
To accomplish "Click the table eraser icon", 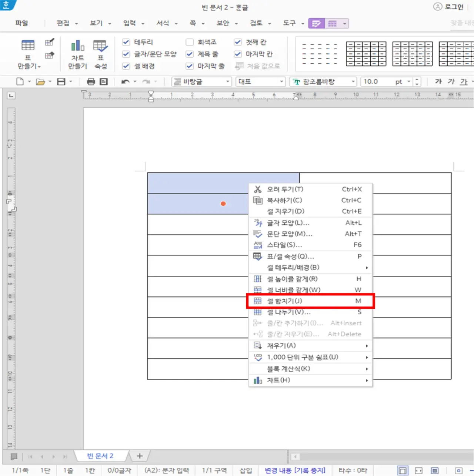I will coord(49,56).
